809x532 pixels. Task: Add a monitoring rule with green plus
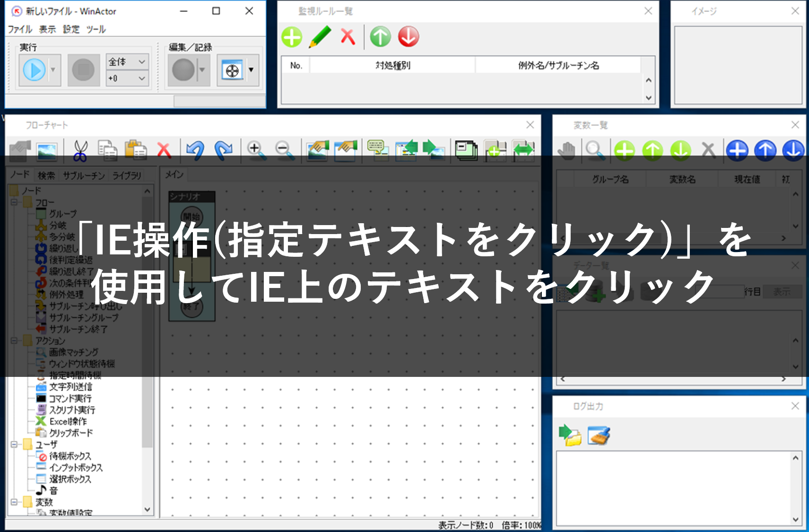[292, 37]
